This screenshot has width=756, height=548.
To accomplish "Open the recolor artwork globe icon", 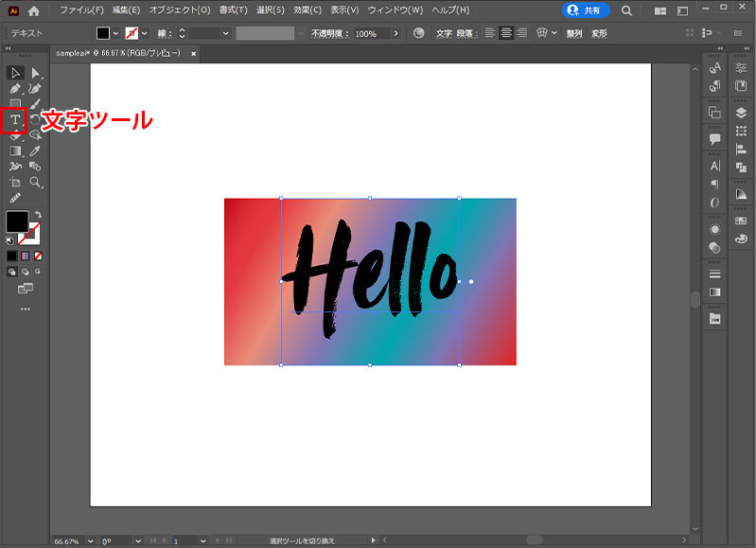I will click(x=418, y=33).
